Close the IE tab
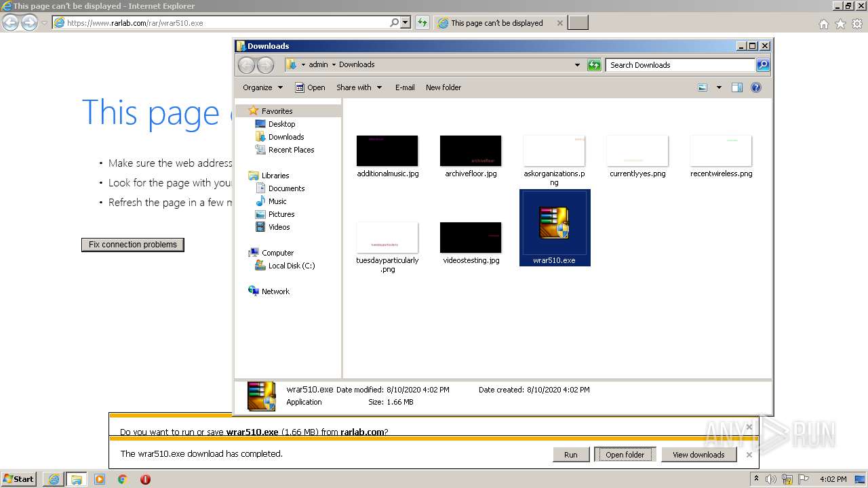Image resolution: width=868 pixels, height=488 pixels. [559, 23]
